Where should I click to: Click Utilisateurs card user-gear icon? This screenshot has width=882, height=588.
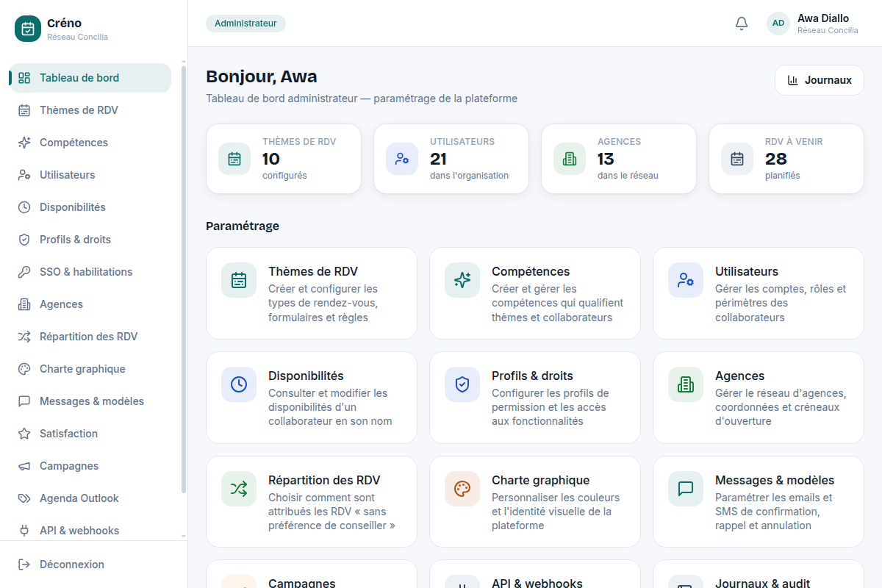pyautogui.click(x=686, y=280)
